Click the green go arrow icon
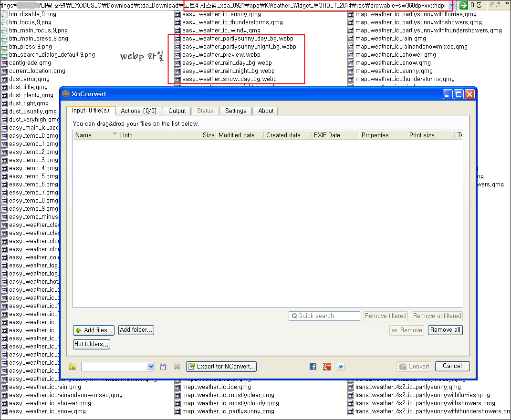The width and height of the screenshot is (511, 420). pyautogui.click(x=463, y=5)
